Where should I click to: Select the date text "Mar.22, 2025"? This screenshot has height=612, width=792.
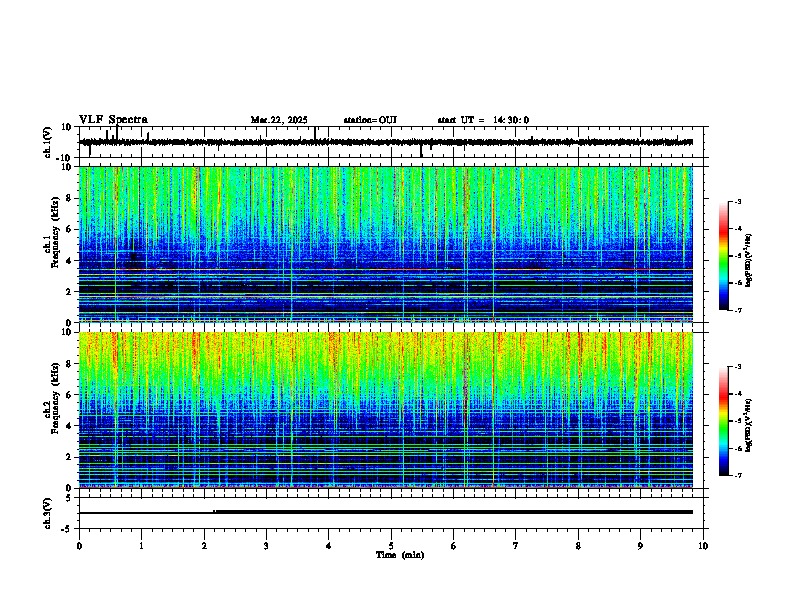tap(279, 120)
